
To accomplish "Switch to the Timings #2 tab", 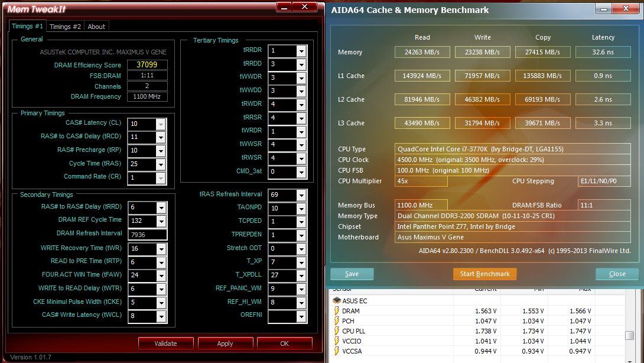I will (66, 27).
